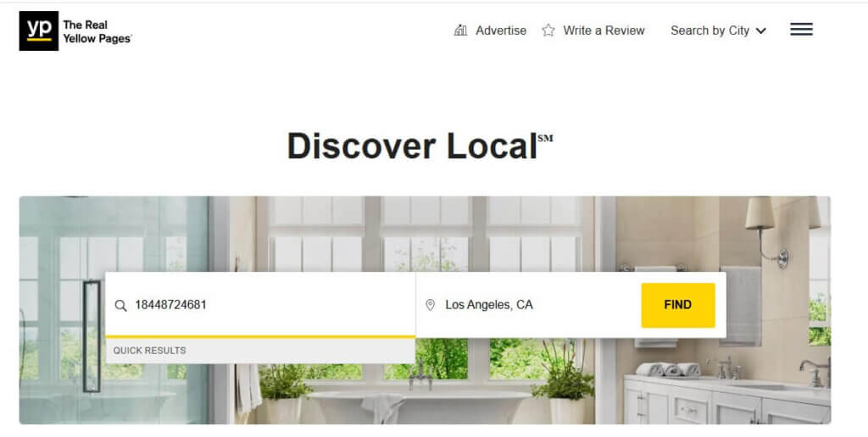Open the Search by City dropdown

point(718,30)
